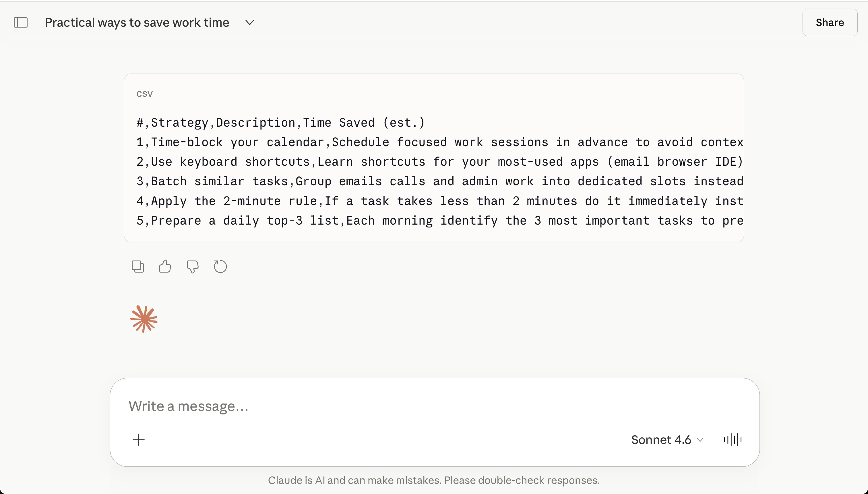Click the 'Claude is AI and can make mistakes' disclaimer

coord(434,480)
